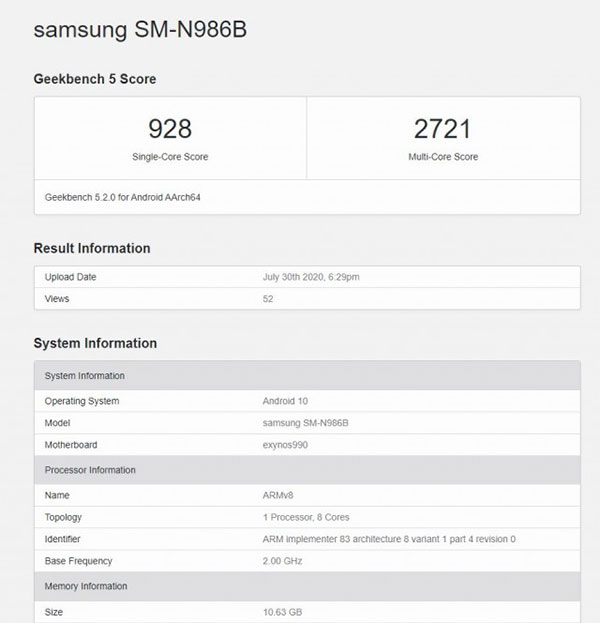600x623 pixels.
Task: Click the Processor Information table header
Action: point(90,470)
